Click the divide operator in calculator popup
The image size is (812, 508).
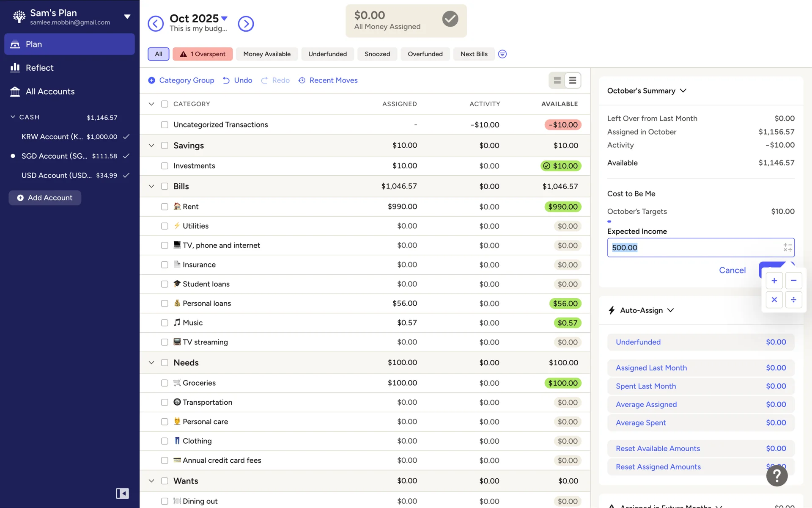click(x=793, y=300)
